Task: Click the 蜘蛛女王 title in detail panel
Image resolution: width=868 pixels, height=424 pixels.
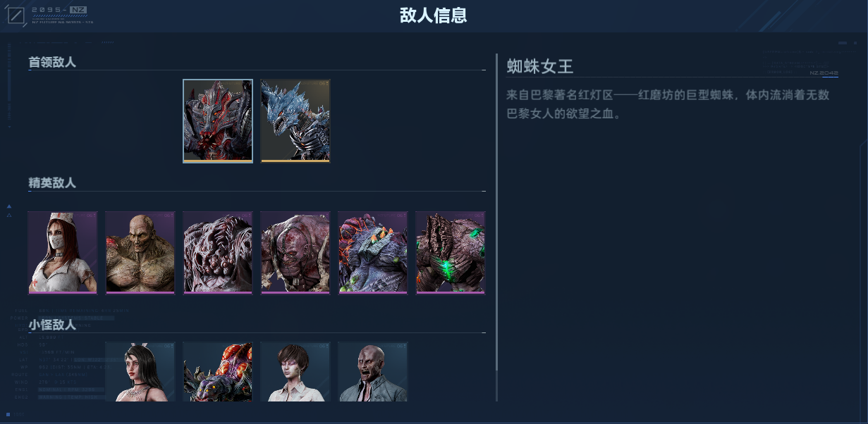Action: pos(540,66)
